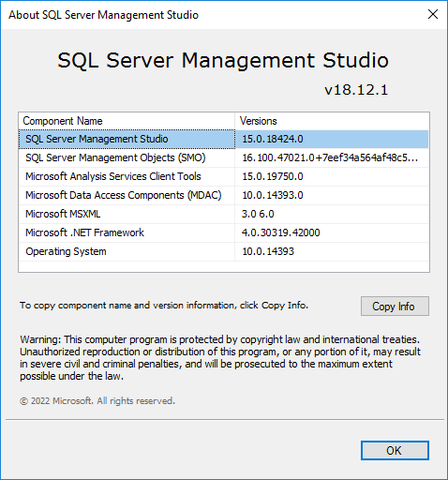
Task: Select the Microsoft MSXML row
Action: click(x=224, y=214)
